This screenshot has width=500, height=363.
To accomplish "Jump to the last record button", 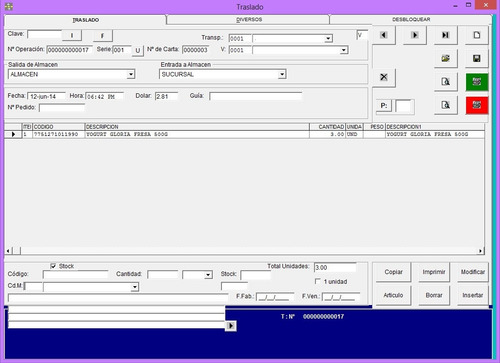I will [x=445, y=35].
